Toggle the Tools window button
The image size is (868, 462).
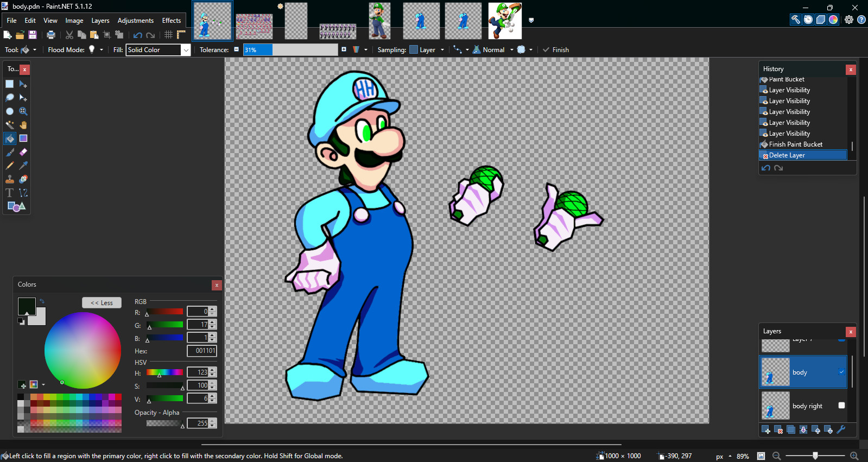coord(795,20)
